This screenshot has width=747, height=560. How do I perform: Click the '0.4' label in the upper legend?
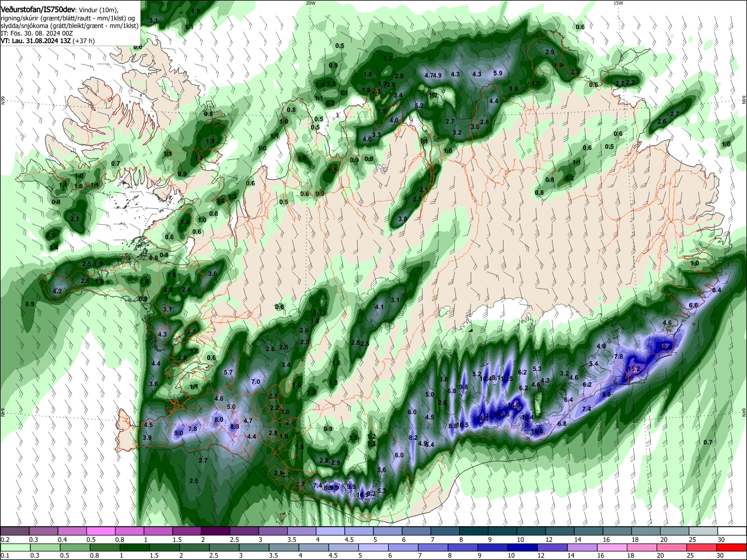62,540
